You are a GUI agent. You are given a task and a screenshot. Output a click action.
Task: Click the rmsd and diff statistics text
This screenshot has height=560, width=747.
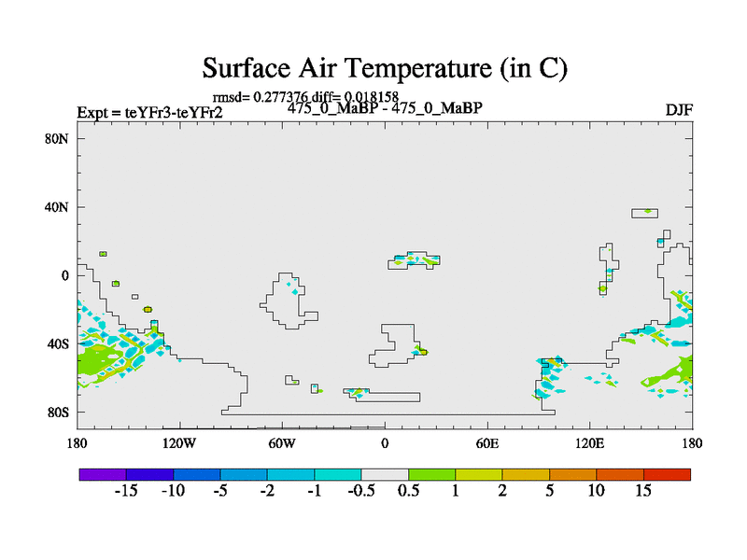[x=306, y=96]
